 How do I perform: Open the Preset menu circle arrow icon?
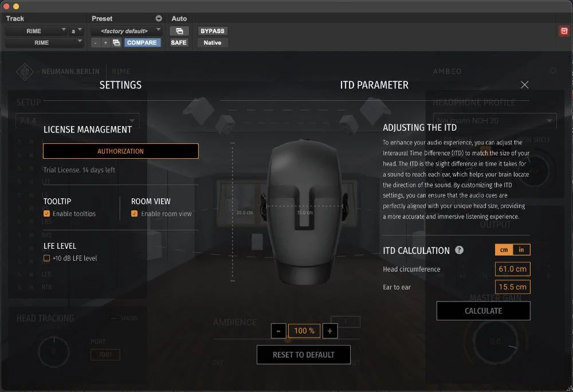159,18
